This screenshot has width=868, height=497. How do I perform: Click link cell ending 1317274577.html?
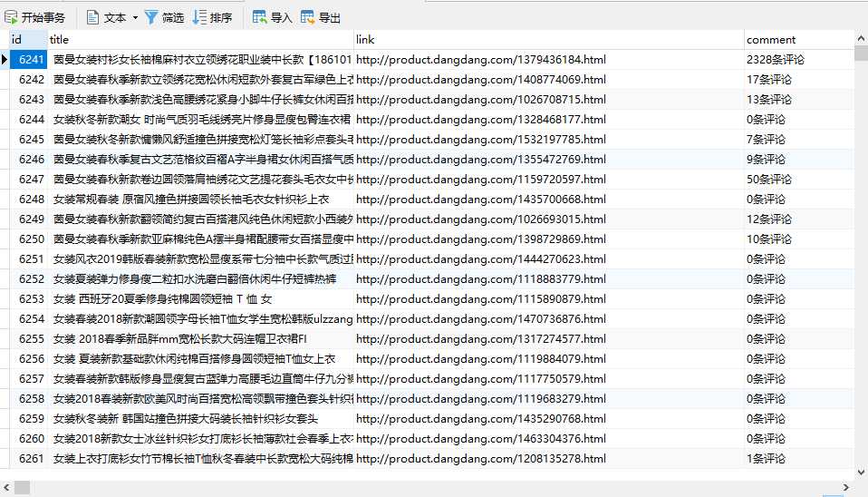pyautogui.click(x=548, y=338)
